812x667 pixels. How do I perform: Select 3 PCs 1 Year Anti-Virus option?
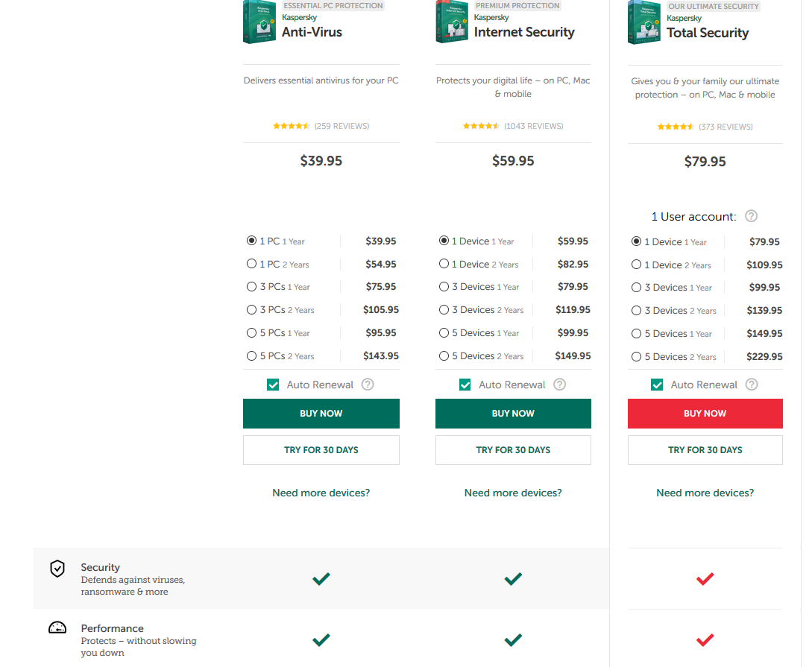(252, 287)
